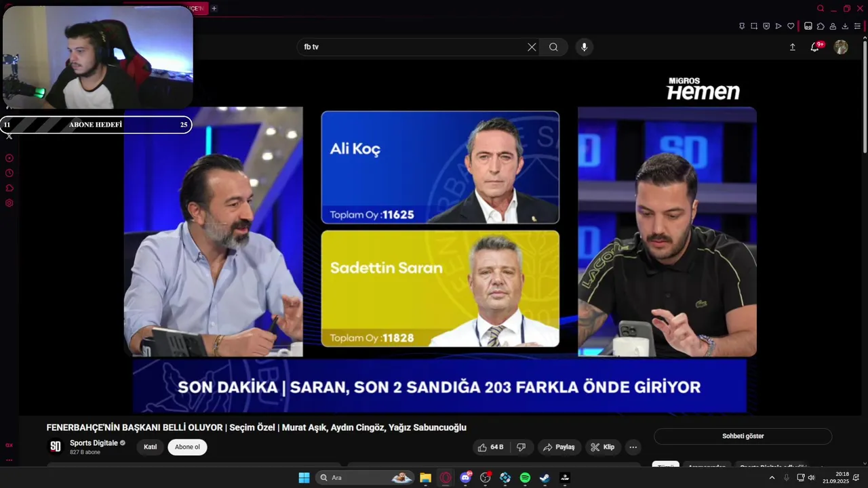Click the Klip button
Viewport: 868px width, 488px height.
click(602, 447)
